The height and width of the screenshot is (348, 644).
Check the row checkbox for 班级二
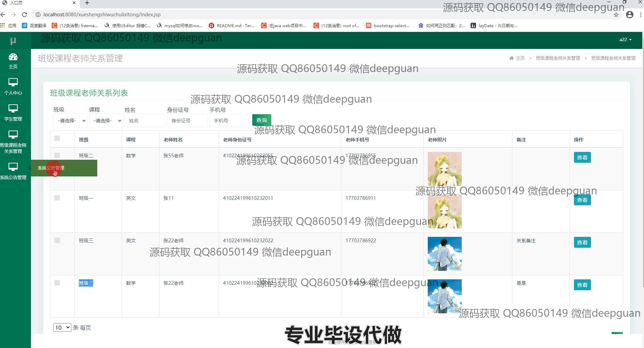point(57,155)
